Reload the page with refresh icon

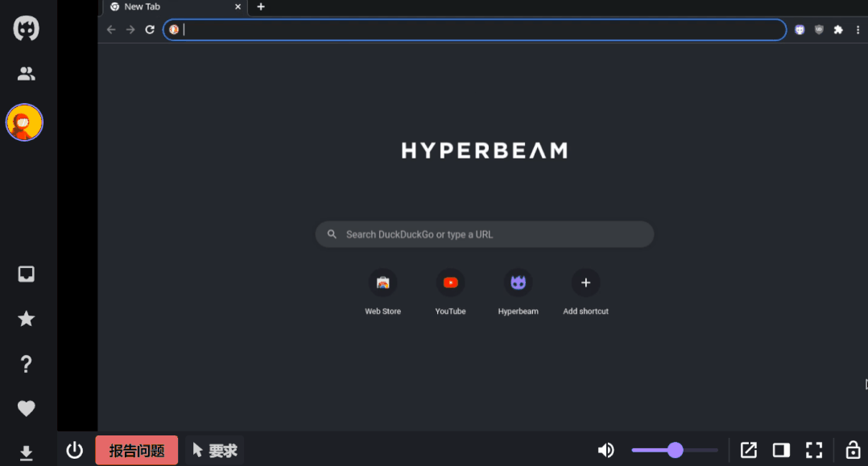click(150, 29)
